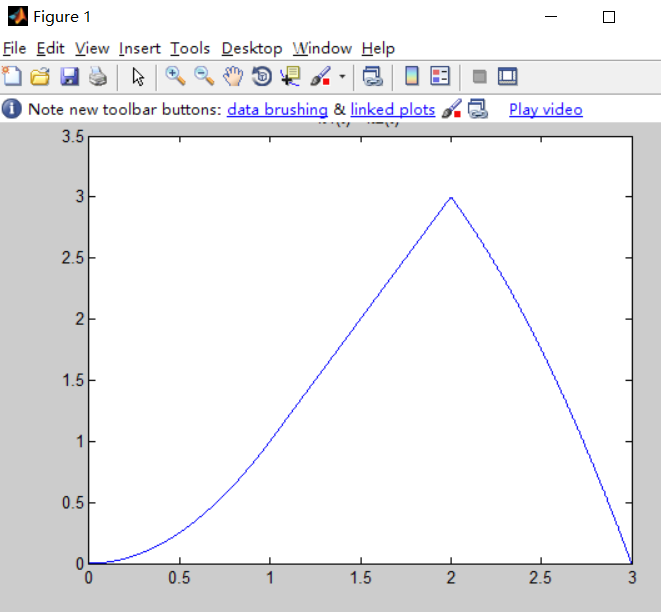Open the Tools menu
The image size is (661, 612).
(x=190, y=48)
